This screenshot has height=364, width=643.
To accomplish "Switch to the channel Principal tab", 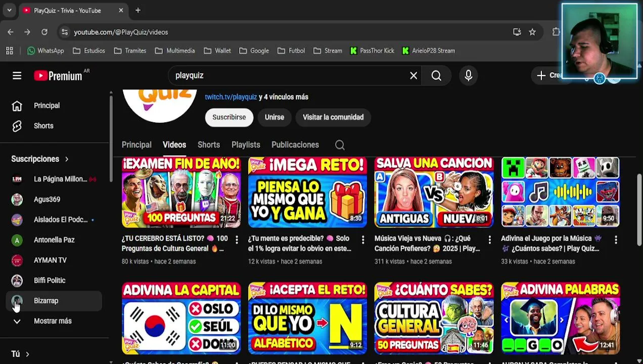I will point(136,145).
